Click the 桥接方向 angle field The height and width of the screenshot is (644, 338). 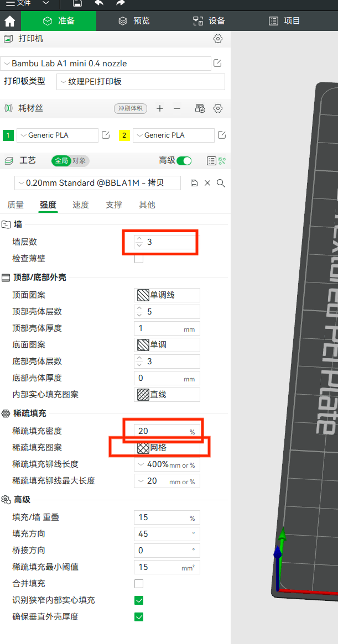point(167,551)
